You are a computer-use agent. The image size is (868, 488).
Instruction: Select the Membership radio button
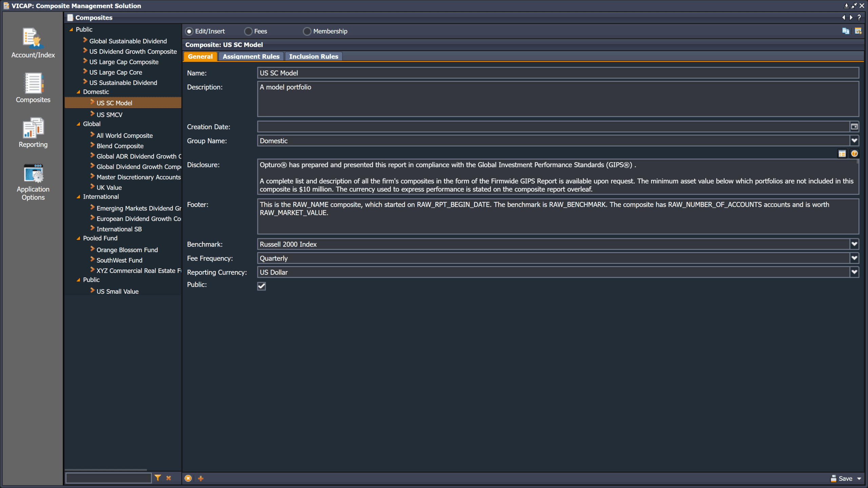click(307, 32)
